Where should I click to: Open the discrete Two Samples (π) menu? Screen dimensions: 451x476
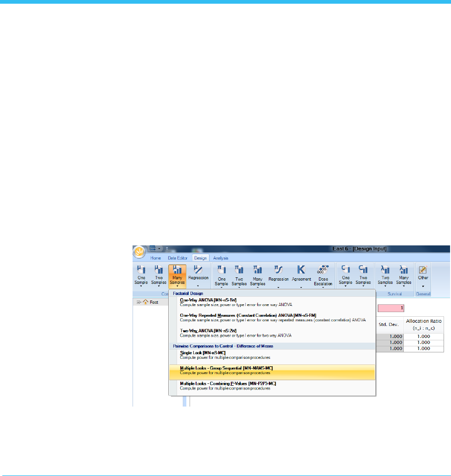click(239, 276)
